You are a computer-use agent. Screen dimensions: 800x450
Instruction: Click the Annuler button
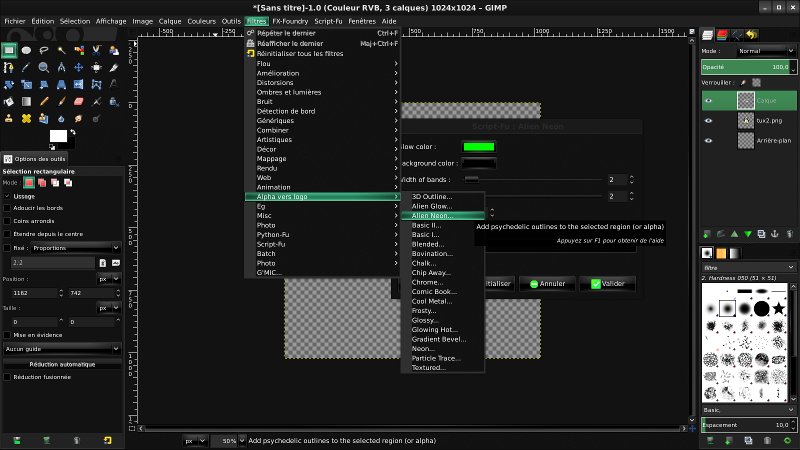pyautogui.click(x=547, y=284)
